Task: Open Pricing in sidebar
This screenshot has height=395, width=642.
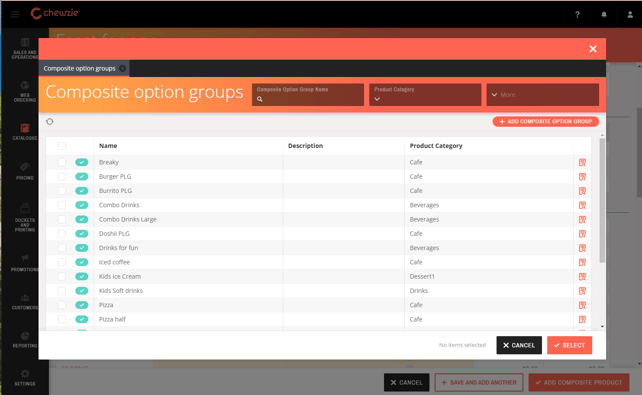Action: pos(25,171)
